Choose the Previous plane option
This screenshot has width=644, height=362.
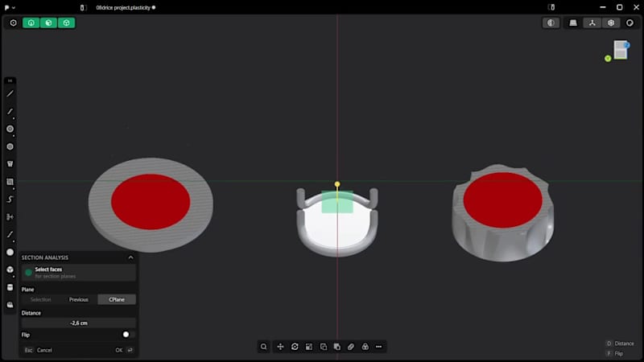tap(78, 299)
